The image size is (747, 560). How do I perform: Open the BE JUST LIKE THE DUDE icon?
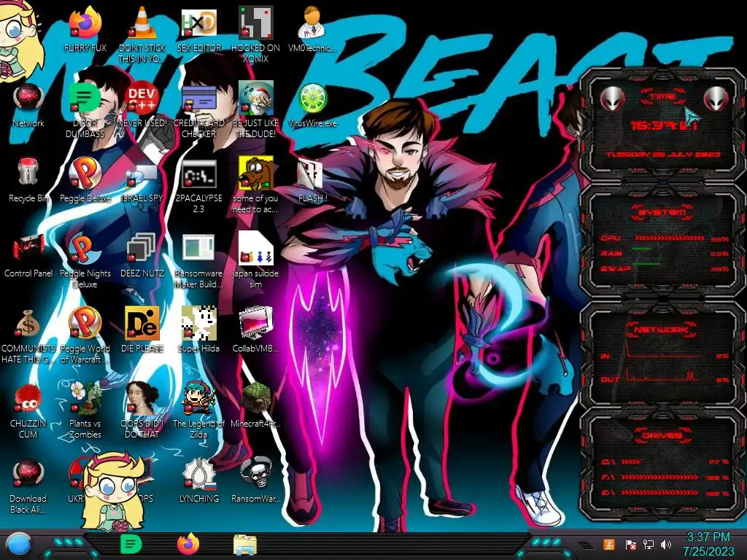click(255, 98)
